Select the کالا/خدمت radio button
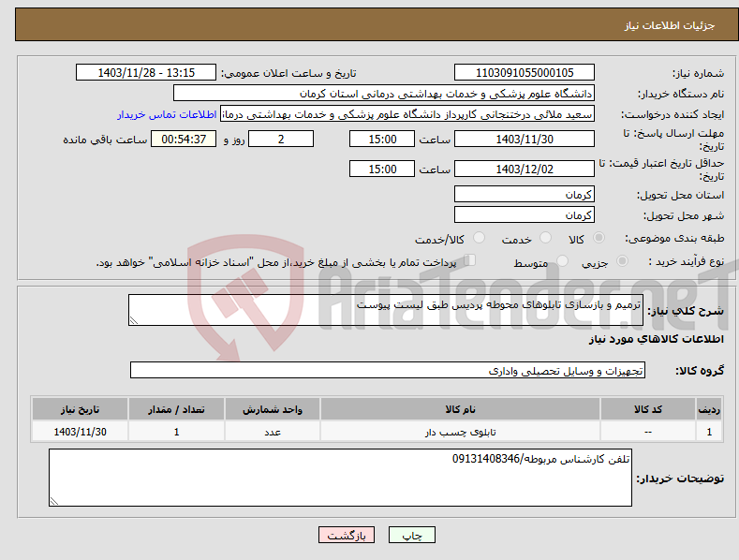Image resolution: width=739 pixels, height=560 pixels. pyautogui.click(x=479, y=238)
